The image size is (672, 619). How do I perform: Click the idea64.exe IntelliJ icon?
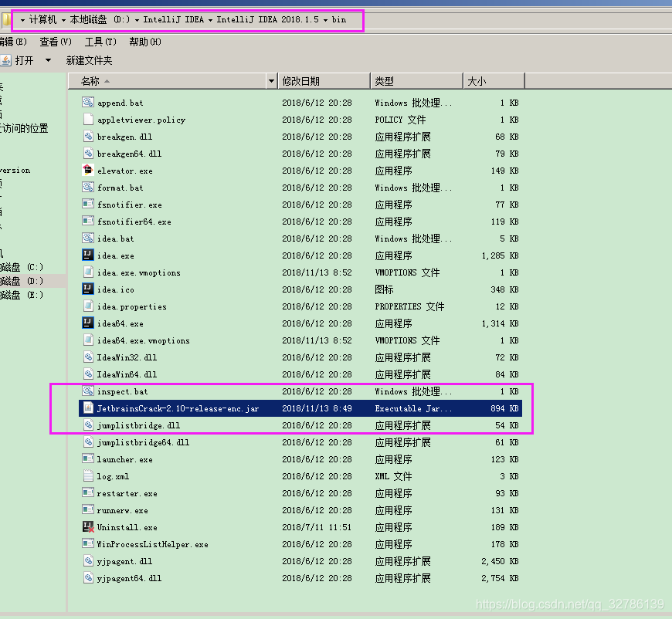coord(88,323)
